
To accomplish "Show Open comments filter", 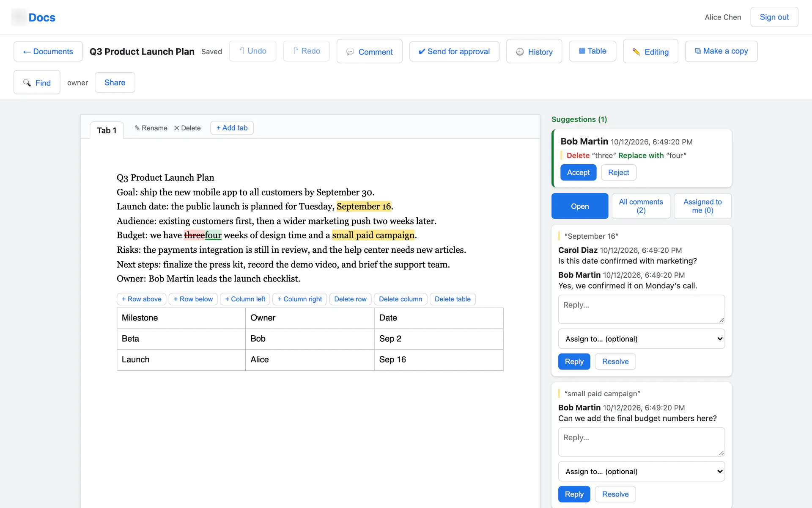I will coord(580,206).
